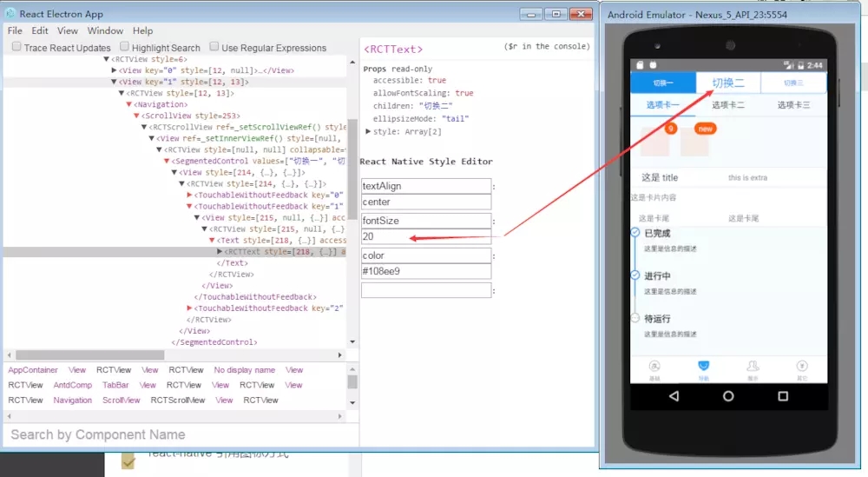Click the React Electron App title icon

10,13
